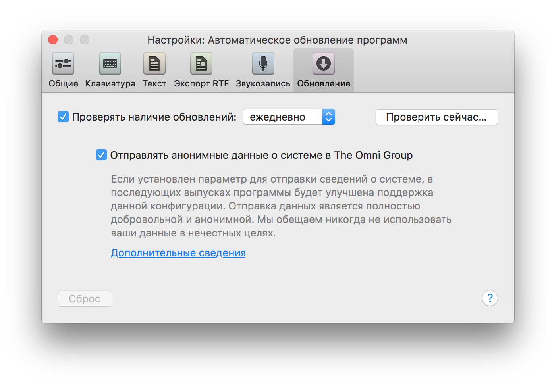Open the Общие preferences pane
Screen dimensions: 548x392
click(63, 70)
